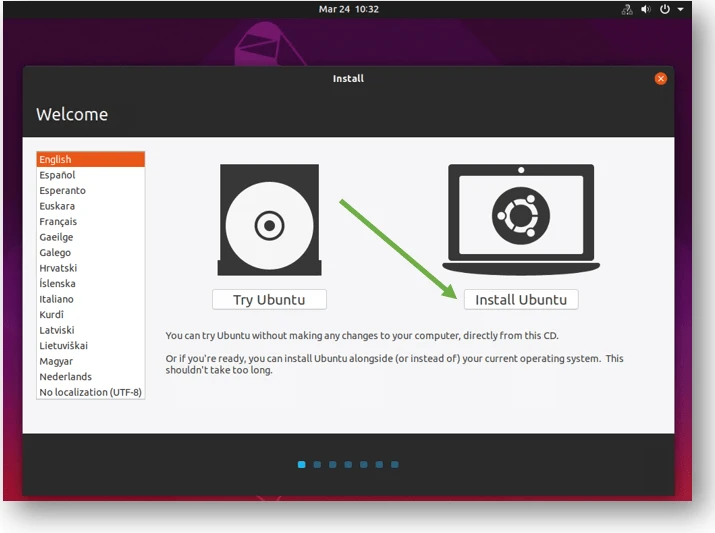
Task: Open the clock showing Mar 24 10:32
Action: pyautogui.click(x=348, y=9)
